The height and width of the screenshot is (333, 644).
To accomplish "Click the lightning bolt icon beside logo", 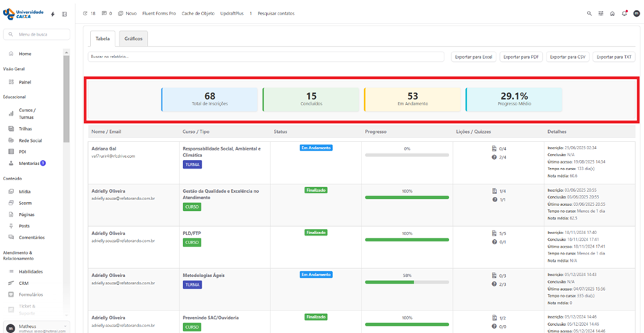I will pos(52,14).
